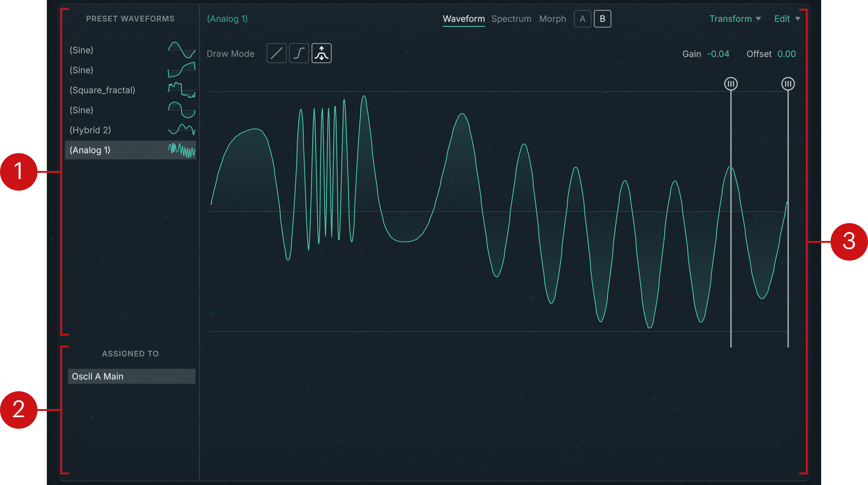Click the Offset value 0.00
This screenshot has width=868, height=485.
787,54
